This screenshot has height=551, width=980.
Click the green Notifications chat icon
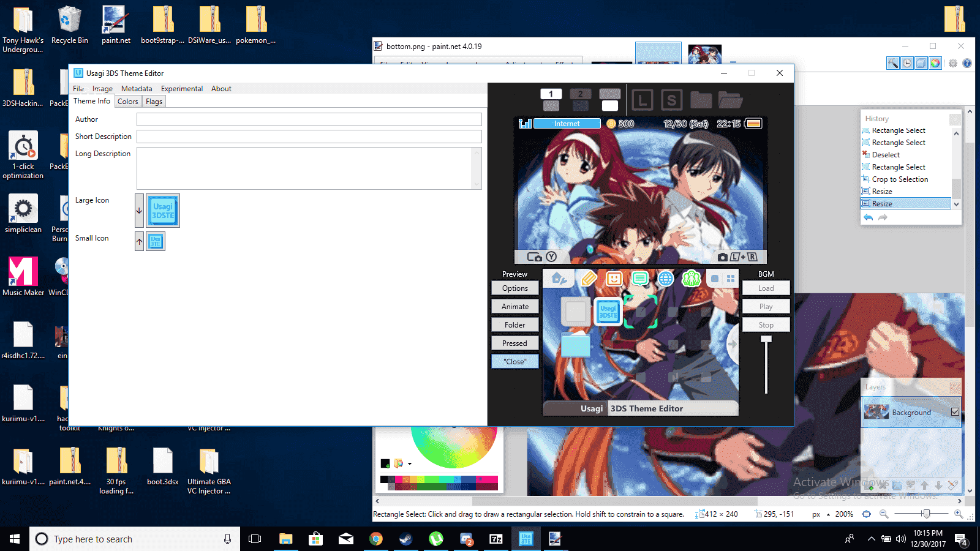pyautogui.click(x=640, y=279)
